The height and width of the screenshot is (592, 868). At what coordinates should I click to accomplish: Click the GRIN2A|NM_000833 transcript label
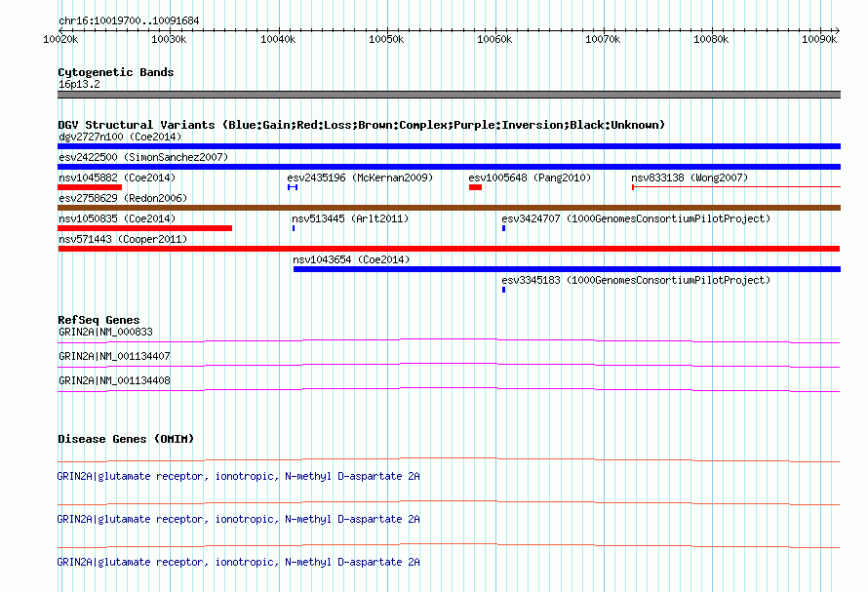tap(105, 332)
